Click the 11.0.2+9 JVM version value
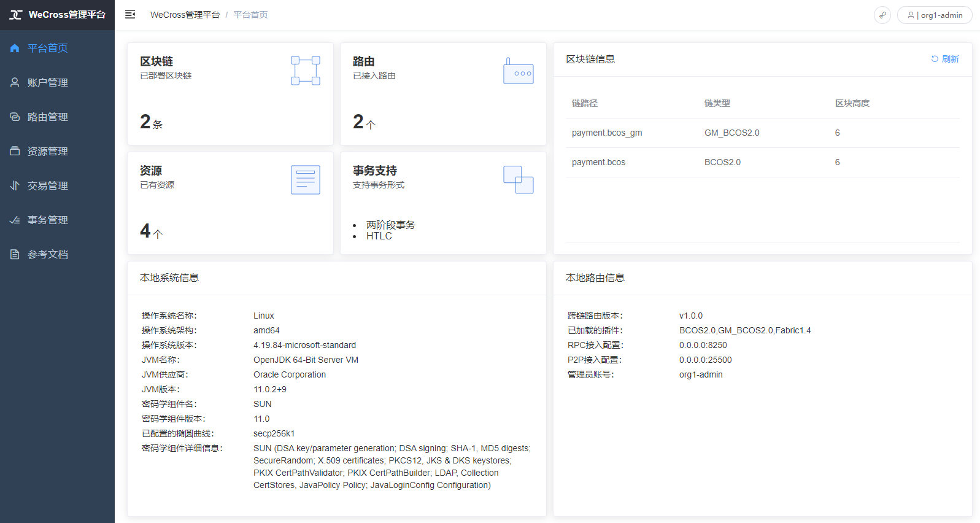 click(x=270, y=389)
